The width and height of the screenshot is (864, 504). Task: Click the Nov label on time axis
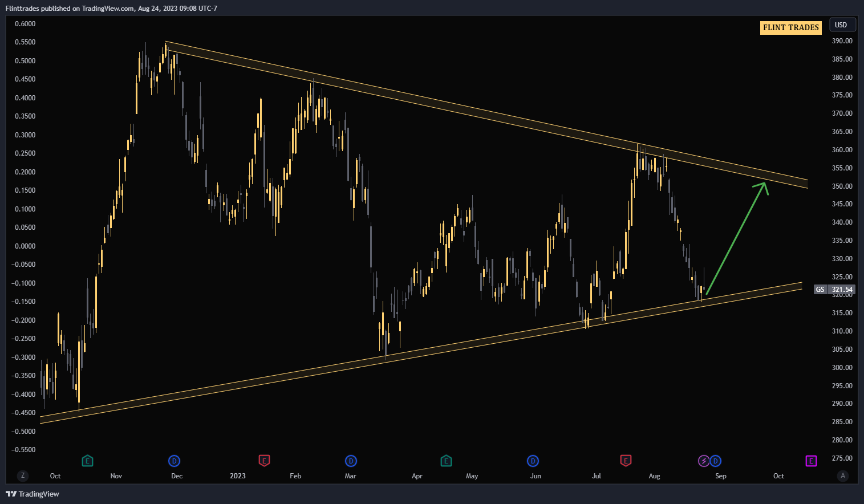(x=116, y=476)
